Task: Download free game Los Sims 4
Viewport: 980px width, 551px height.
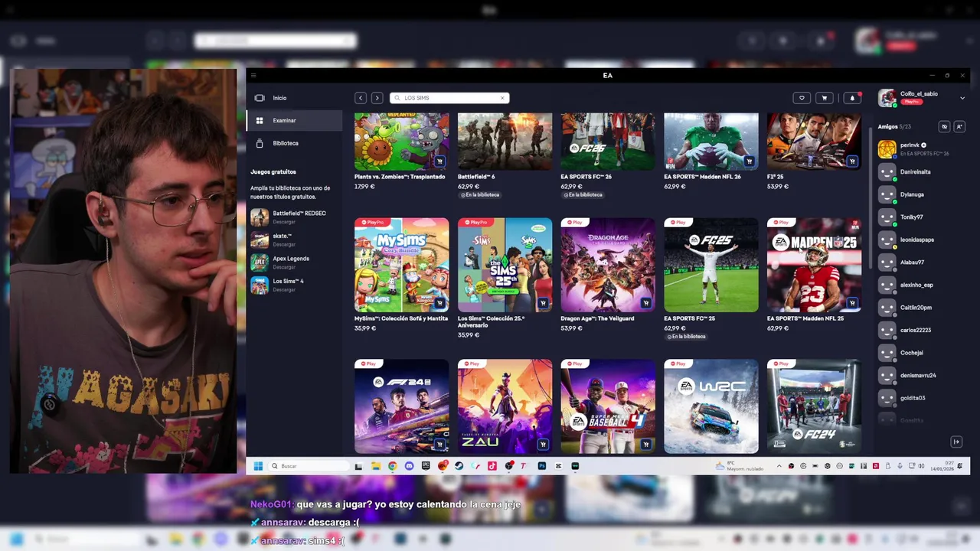Action: coord(293,285)
